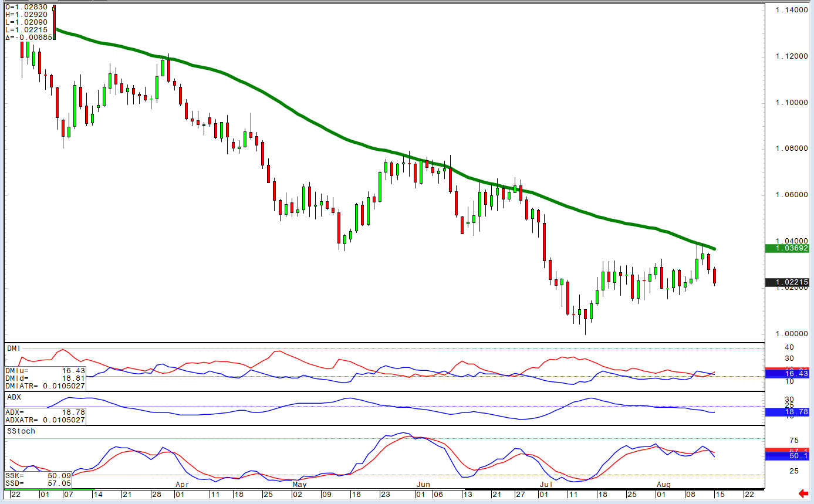Click the Aug month label on the date axis

[x=663, y=485]
